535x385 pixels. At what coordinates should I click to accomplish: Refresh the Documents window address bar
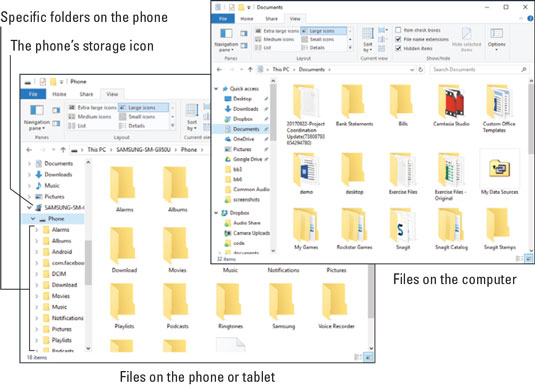click(x=421, y=69)
